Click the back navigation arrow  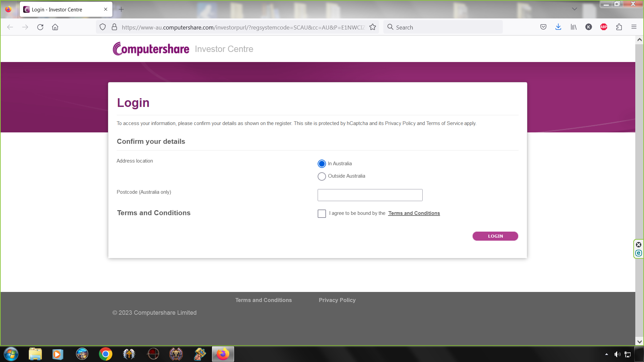pos(10,27)
